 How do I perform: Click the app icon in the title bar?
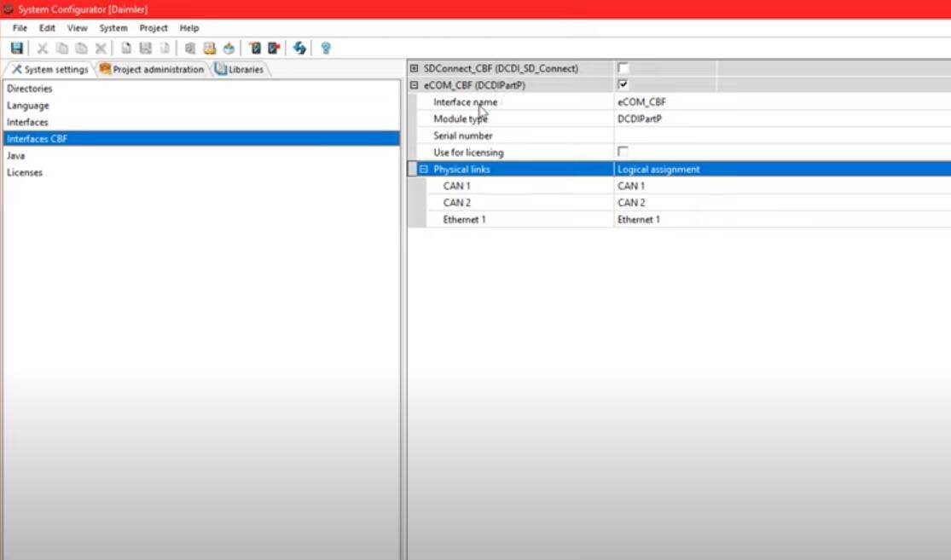click(8, 9)
